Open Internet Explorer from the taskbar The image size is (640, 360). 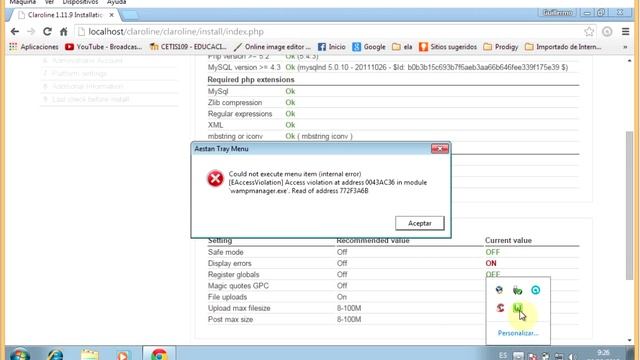point(55,354)
